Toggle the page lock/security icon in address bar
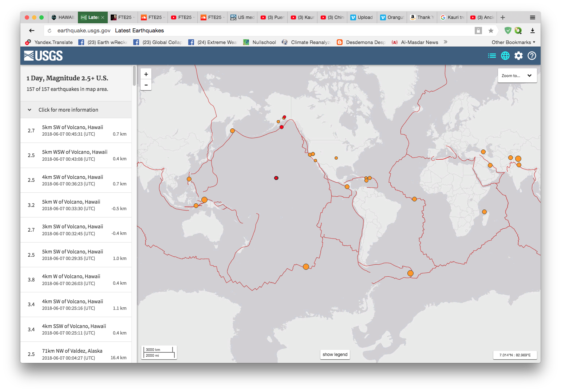The height and width of the screenshot is (392, 561). coord(478,31)
